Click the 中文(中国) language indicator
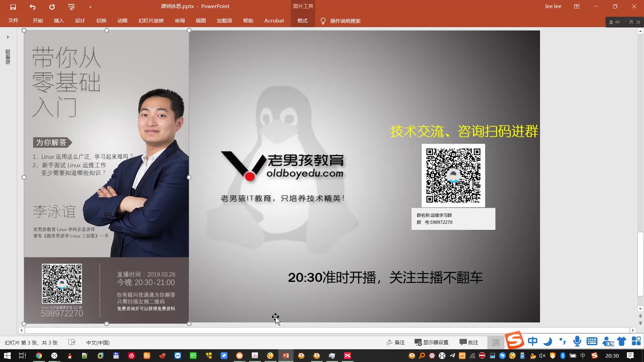This screenshot has width=644, height=362. click(98, 343)
